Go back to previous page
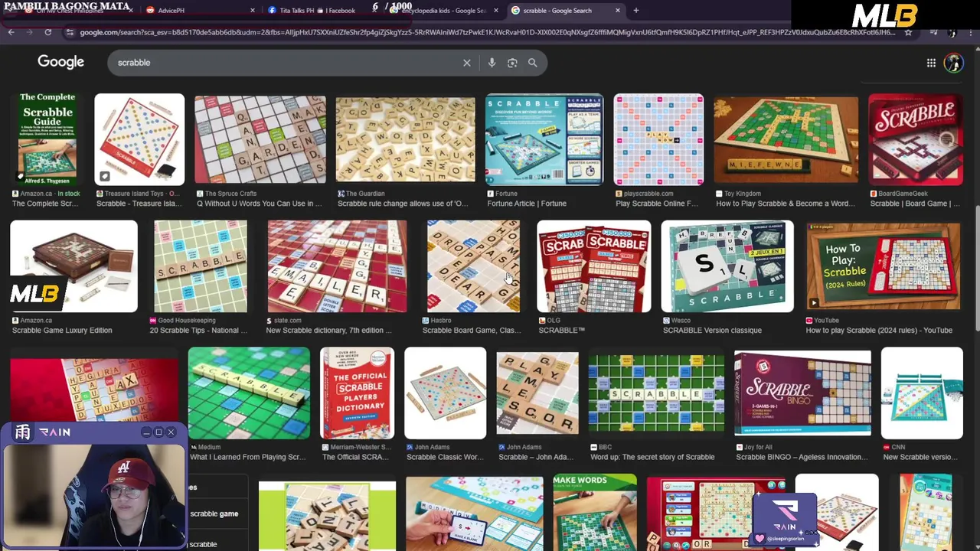Viewport: 980px width, 551px height. [11, 32]
